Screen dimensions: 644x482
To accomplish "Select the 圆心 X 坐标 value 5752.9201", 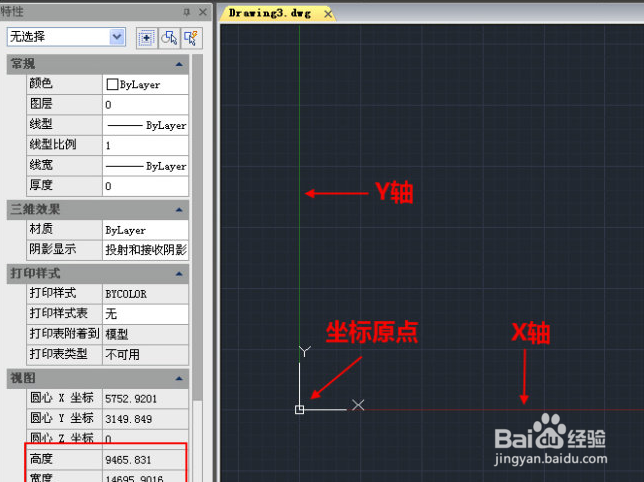I will (x=145, y=398).
